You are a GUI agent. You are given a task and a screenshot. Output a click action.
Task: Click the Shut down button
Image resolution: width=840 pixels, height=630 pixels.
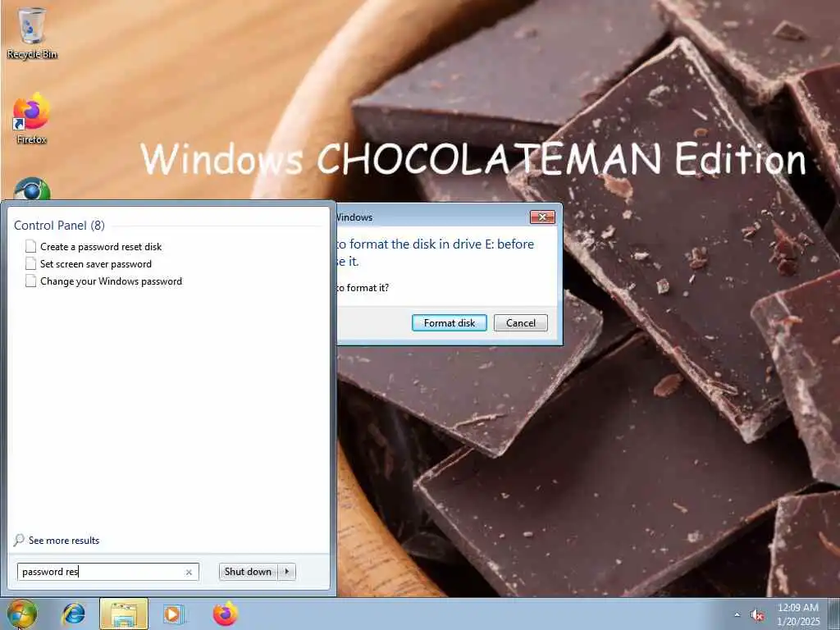(x=248, y=572)
